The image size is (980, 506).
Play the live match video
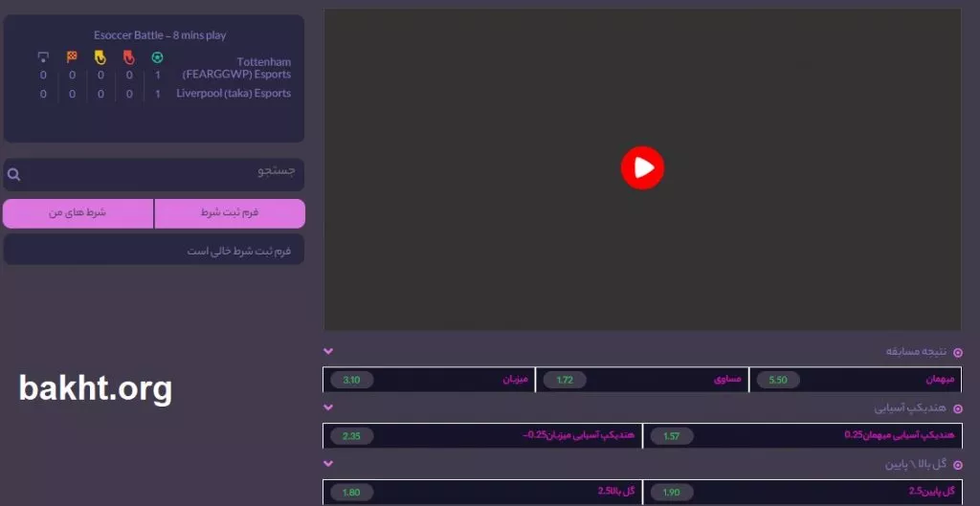tap(642, 168)
